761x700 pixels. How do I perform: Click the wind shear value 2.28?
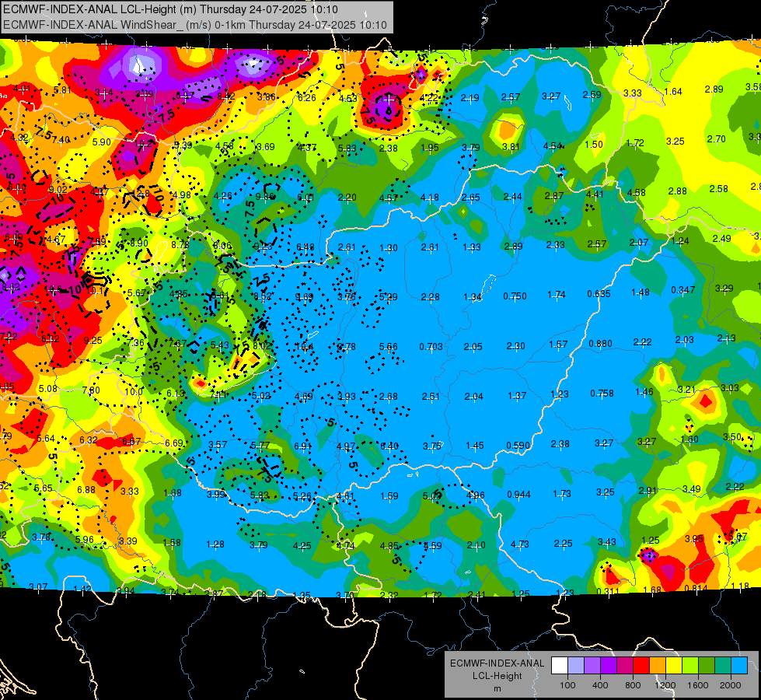[x=431, y=297]
